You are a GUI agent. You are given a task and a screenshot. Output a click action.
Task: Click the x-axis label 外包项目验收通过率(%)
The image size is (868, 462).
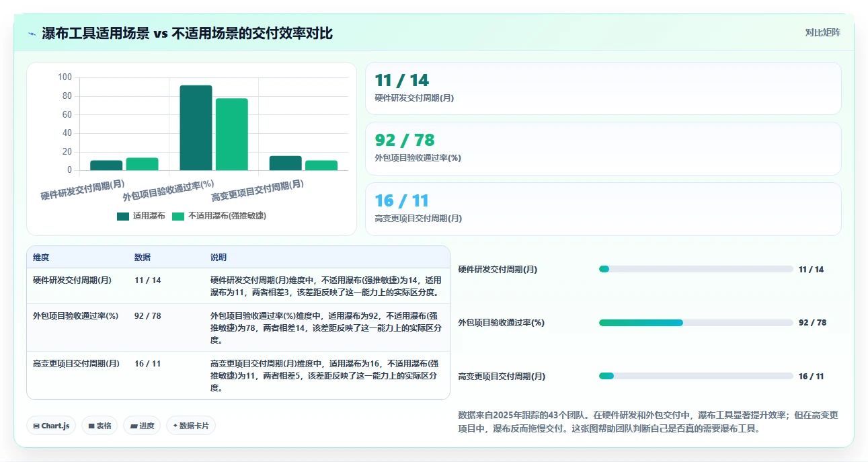pyautogui.click(x=168, y=191)
